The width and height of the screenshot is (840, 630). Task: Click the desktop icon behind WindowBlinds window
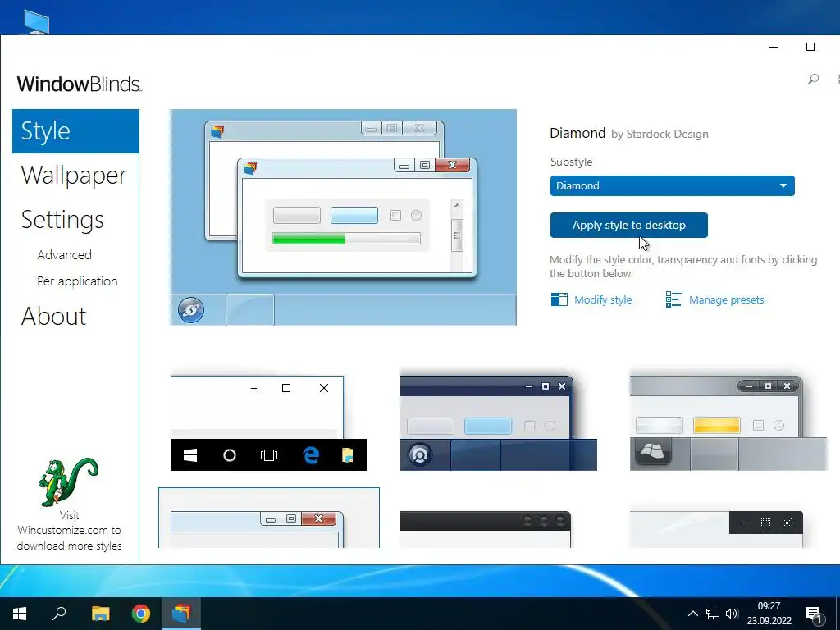point(36,24)
